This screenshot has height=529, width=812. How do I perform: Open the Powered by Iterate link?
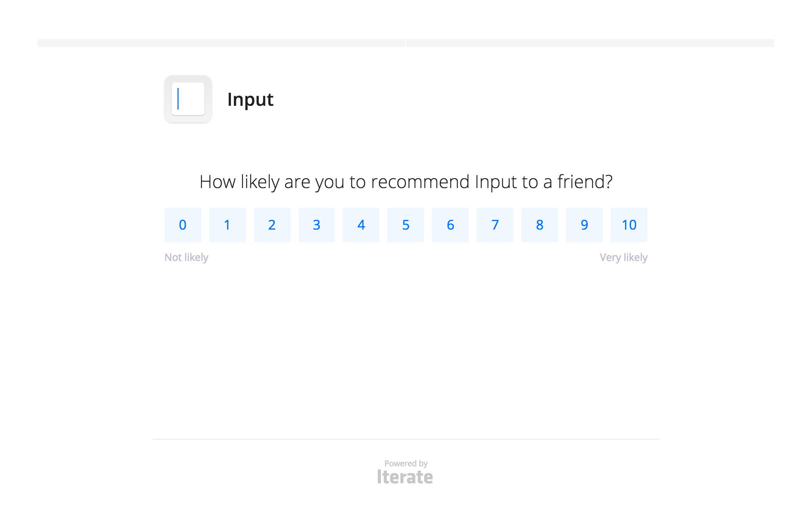tap(406, 470)
